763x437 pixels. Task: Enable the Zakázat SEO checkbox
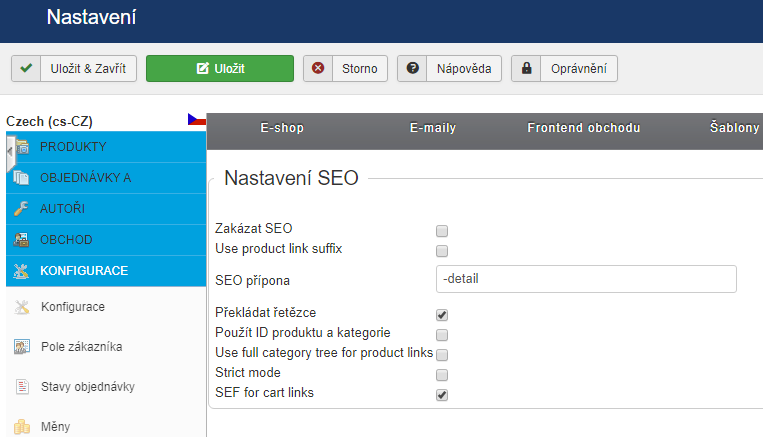[442, 231]
